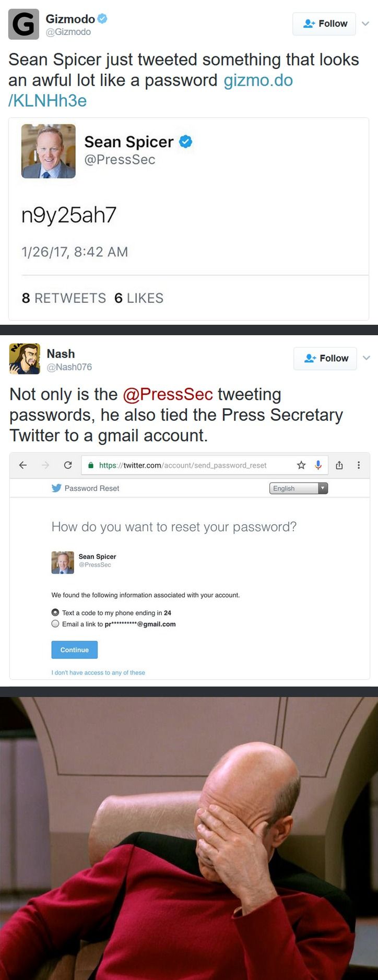This screenshot has width=378, height=980.
Task: Open the browser three-dot menu
Action: (x=359, y=465)
